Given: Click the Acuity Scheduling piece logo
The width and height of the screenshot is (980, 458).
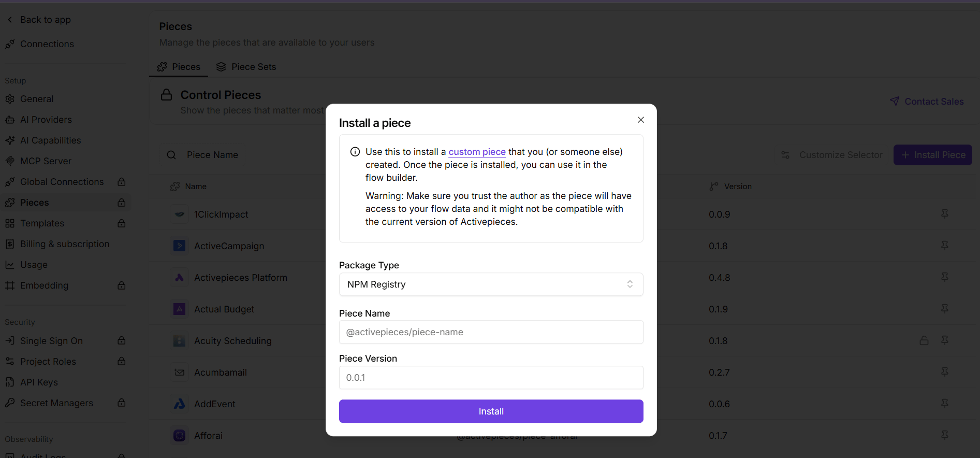Looking at the screenshot, I should pos(180,340).
